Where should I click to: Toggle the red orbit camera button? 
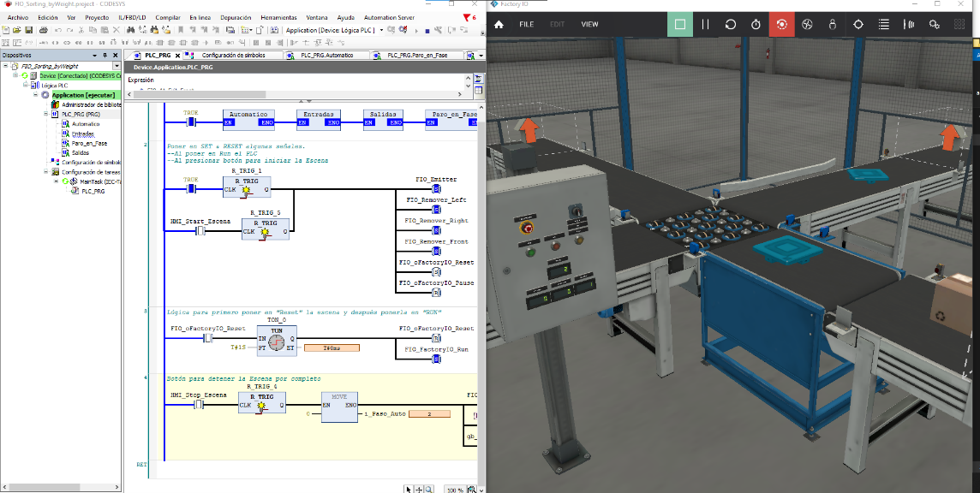pyautogui.click(x=781, y=24)
